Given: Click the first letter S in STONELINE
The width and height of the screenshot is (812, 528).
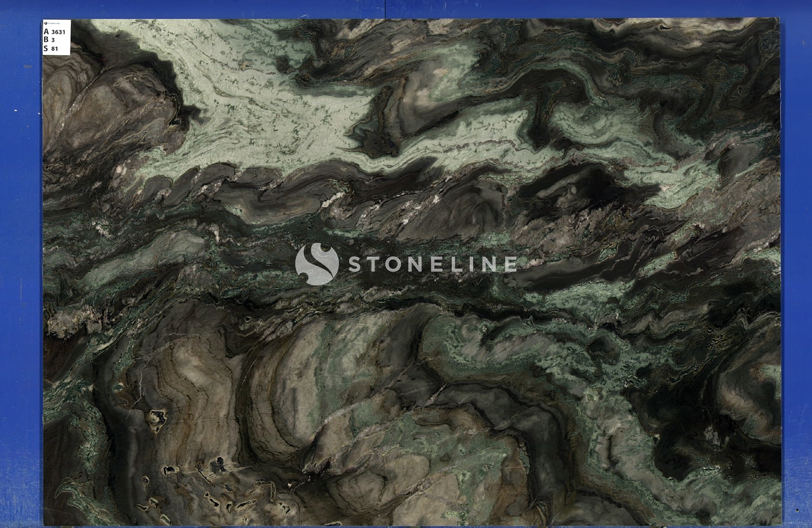Looking at the screenshot, I should tap(355, 264).
